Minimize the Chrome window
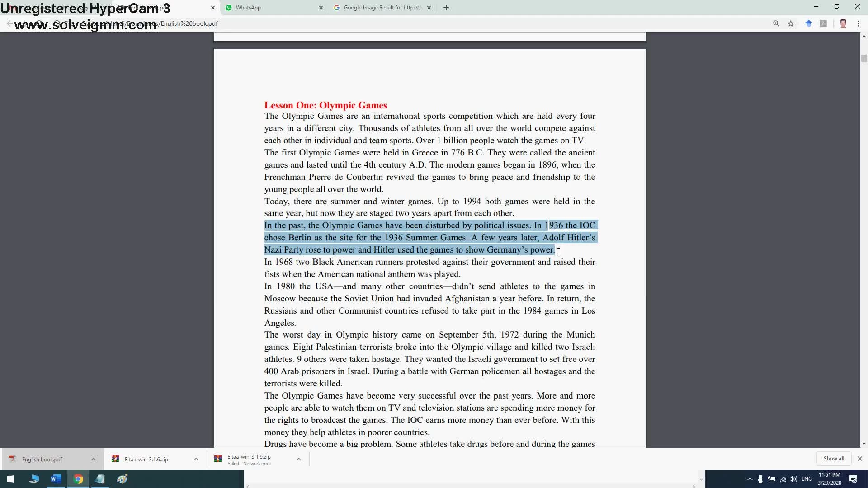868x488 pixels. 816,7
